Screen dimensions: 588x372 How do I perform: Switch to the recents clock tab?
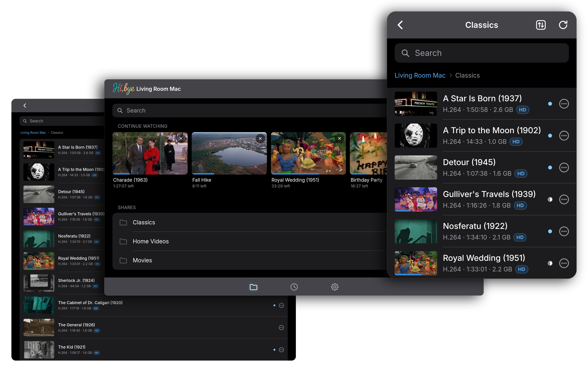[x=294, y=287]
